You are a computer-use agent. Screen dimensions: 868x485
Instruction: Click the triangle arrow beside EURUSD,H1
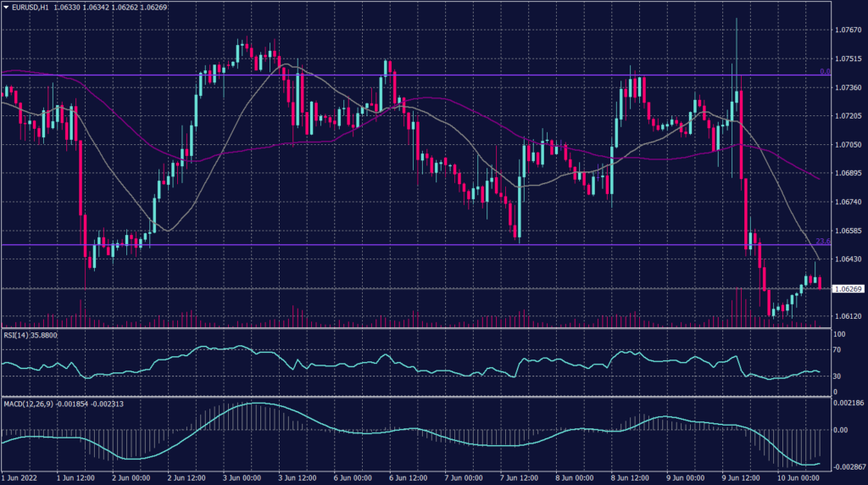(7, 8)
